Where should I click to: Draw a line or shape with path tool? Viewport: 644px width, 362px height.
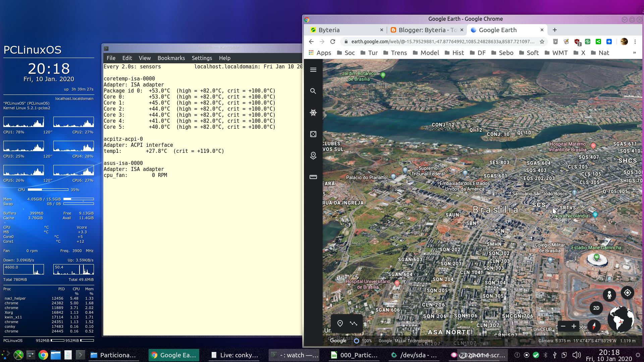click(354, 323)
